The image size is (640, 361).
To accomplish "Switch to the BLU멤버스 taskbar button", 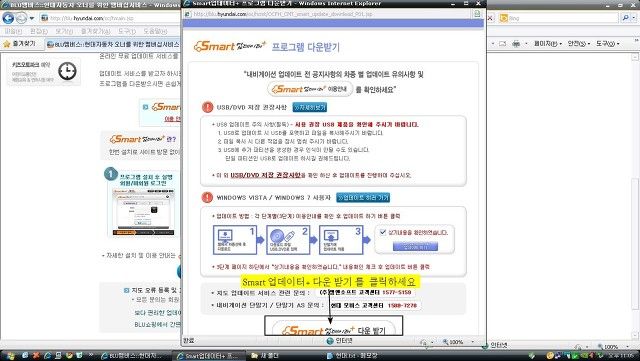I will coord(133,356).
